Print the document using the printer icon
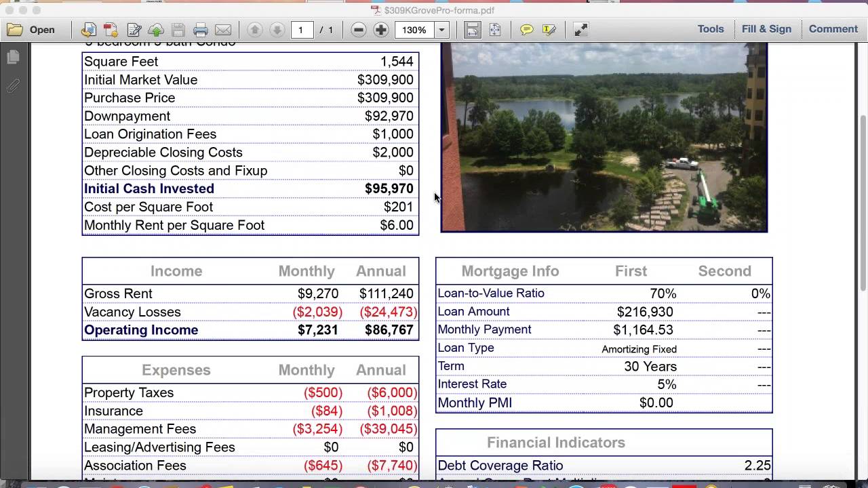Viewport: 868px width, 488px height. pos(201,30)
